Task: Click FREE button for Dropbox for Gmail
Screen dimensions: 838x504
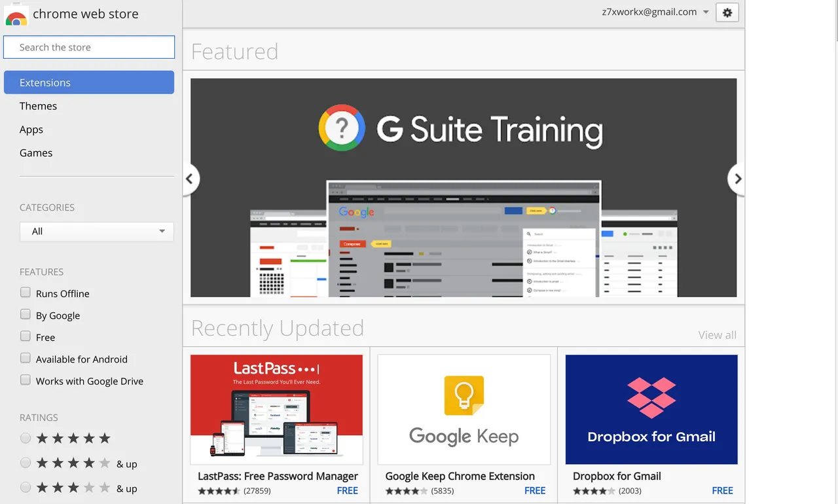Action: [722, 490]
